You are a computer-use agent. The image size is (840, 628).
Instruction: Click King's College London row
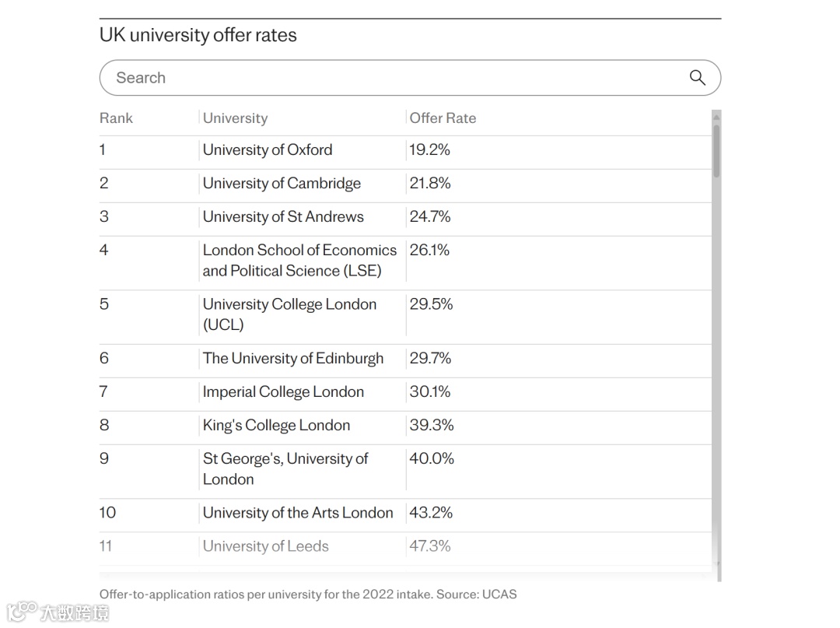tap(276, 425)
